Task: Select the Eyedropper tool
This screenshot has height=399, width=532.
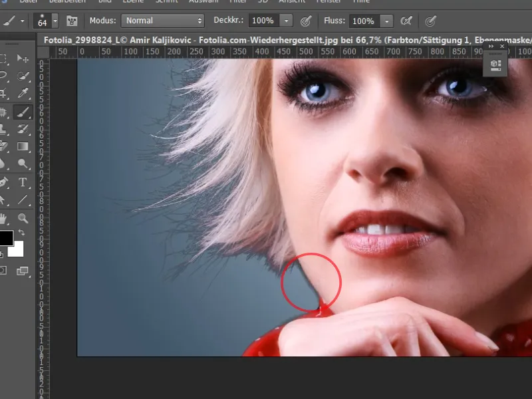Action: [x=23, y=93]
